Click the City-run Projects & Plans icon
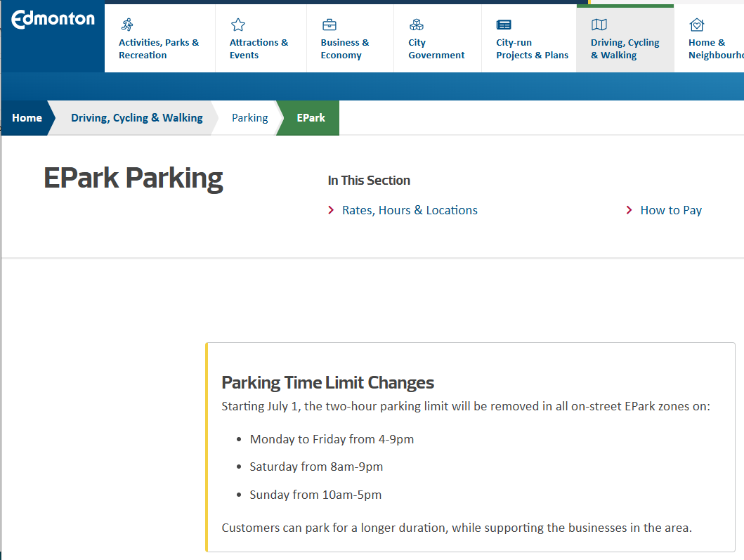Viewport: 744px width, 560px height. pyautogui.click(x=504, y=25)
